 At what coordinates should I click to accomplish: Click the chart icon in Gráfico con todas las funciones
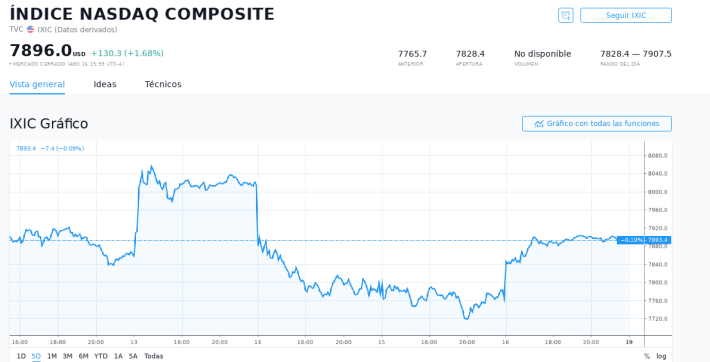(x=538, y=124)
